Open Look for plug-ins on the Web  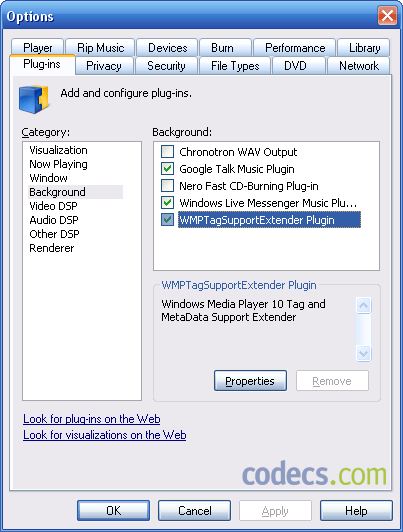click(92, 419)
